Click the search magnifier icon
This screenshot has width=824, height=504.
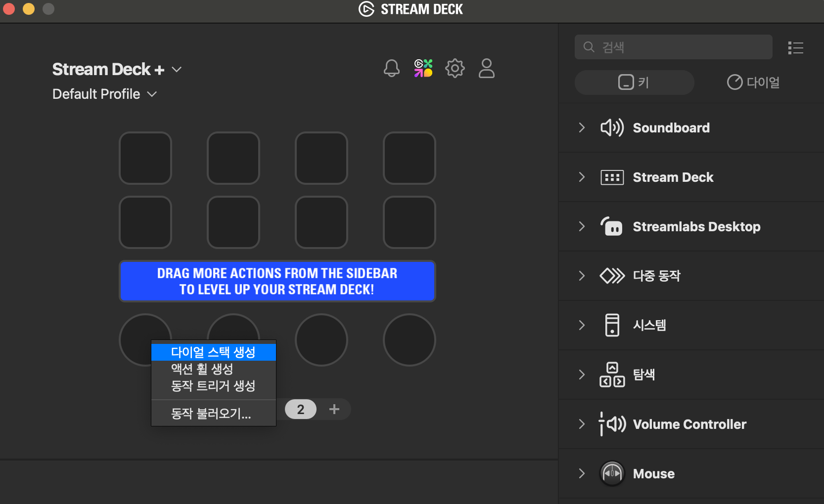pyautogui.click(x=589, y=47)
